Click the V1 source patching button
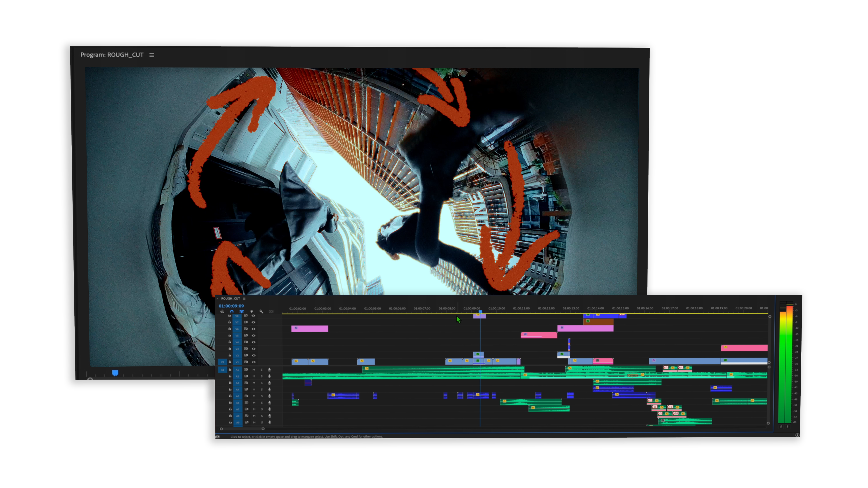Image resolution: width=868 pixels, height=488 pixels. pyautogui.click(x=222, y=362)
